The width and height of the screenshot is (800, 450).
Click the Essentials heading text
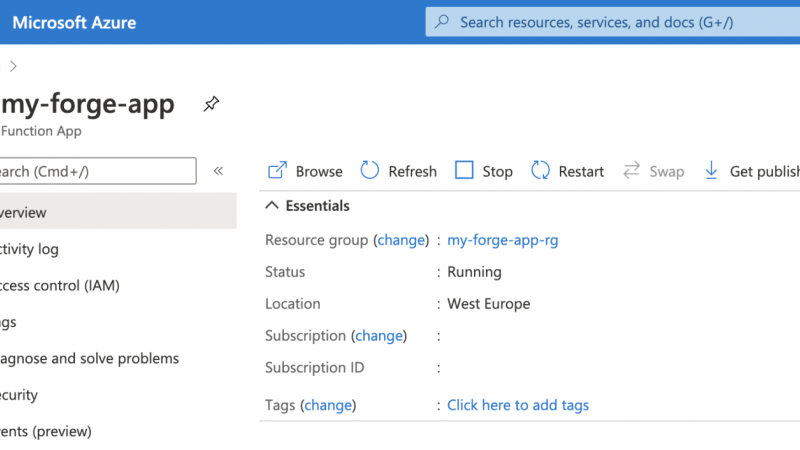tap(317, 206)
